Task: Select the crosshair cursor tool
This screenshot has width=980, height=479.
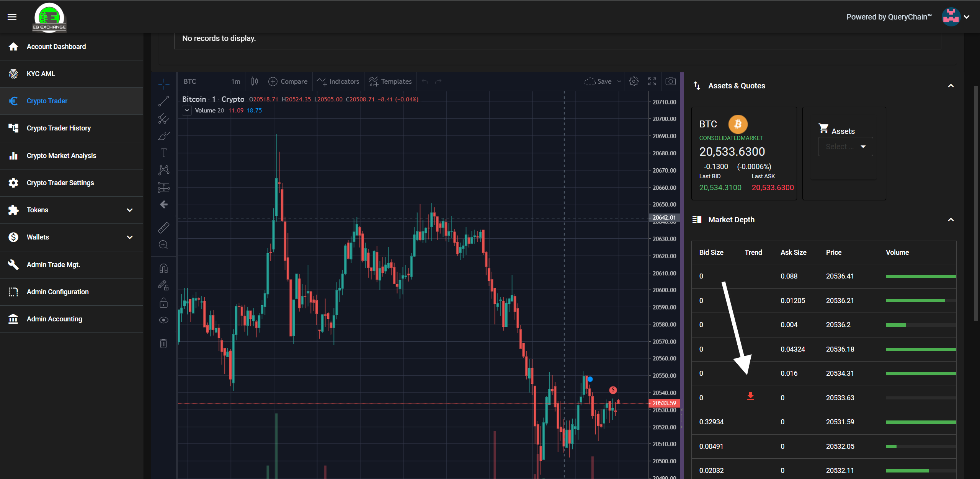Action: pyautogui.click(x=164, y=84)
